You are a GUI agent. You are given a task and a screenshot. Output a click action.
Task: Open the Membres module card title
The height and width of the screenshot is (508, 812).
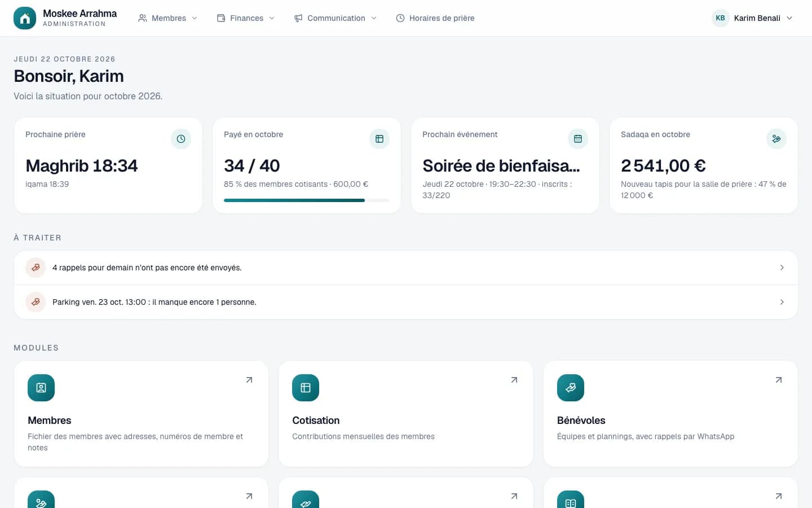tap(50, 421)
